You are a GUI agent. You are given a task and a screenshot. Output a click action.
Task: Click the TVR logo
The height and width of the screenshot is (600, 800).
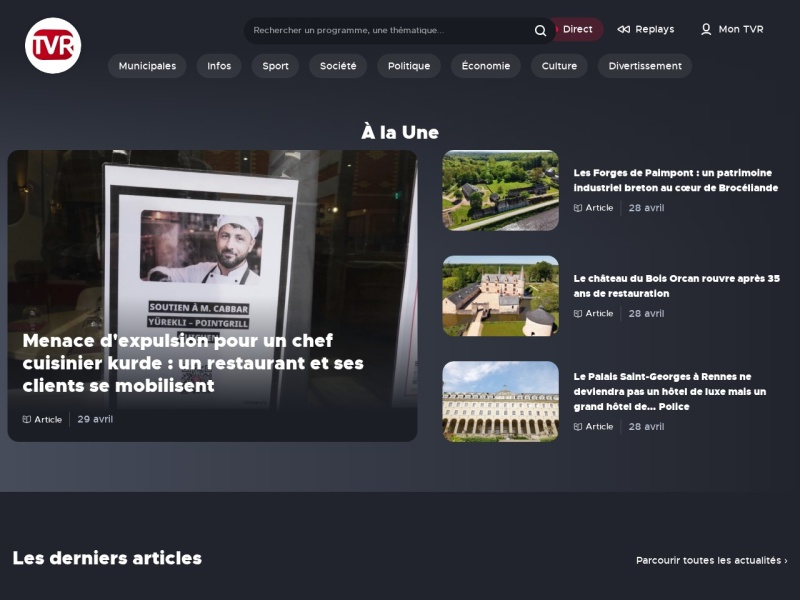53,45
